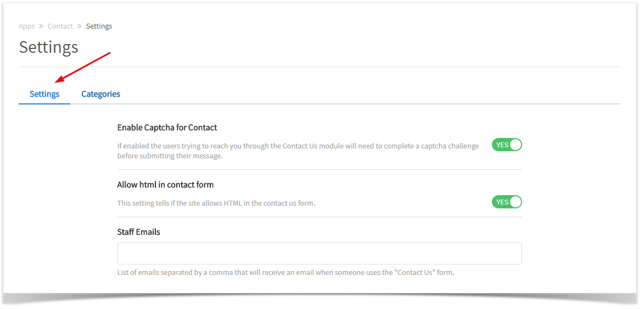This screenshot has width=644, height=309.
Task: Disable the Enable Captcha for Contact toggle
Action: [506, 145]
